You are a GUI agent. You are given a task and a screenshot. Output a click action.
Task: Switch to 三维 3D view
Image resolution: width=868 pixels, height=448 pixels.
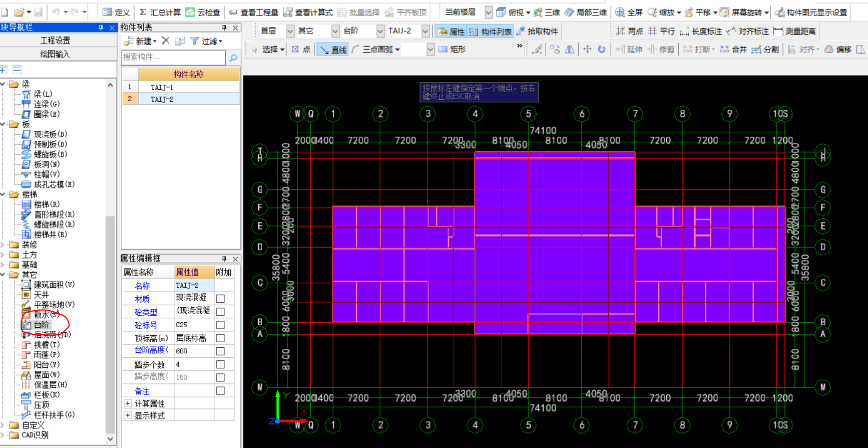547,12
